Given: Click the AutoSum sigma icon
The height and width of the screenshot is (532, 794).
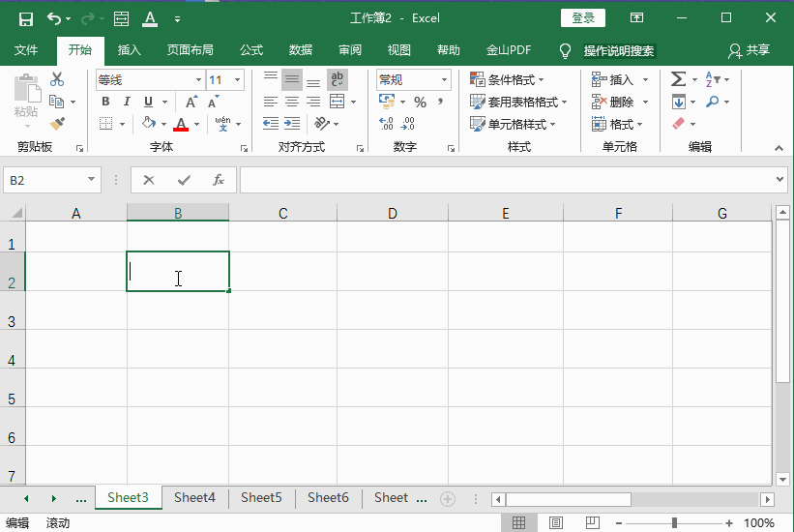Looking at the screenshot, I should pyautogui.click(x=678, y=79).
